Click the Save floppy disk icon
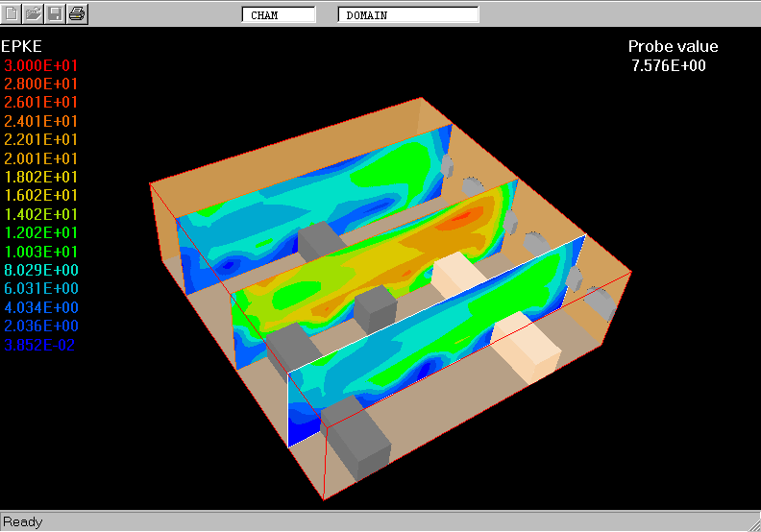Image resolution: width=761 pixels, height=532 pixels. (56, 13)
